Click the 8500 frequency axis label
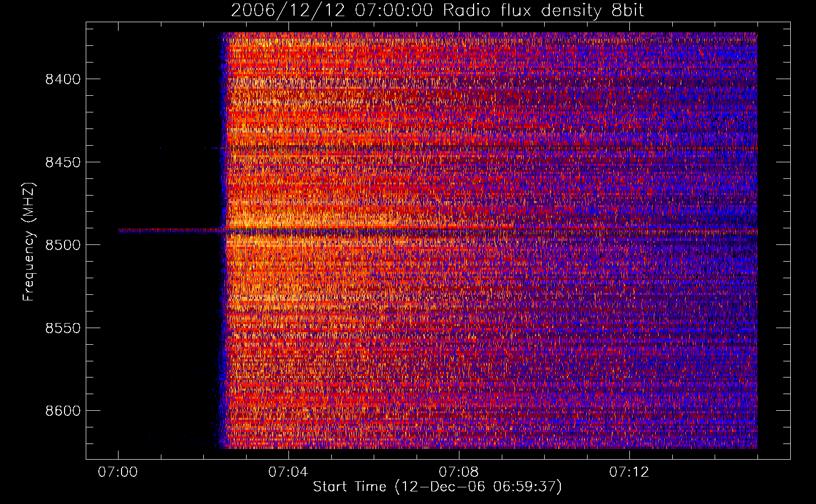Viewport: 816px width, 504px height. [x=63, y=245]
